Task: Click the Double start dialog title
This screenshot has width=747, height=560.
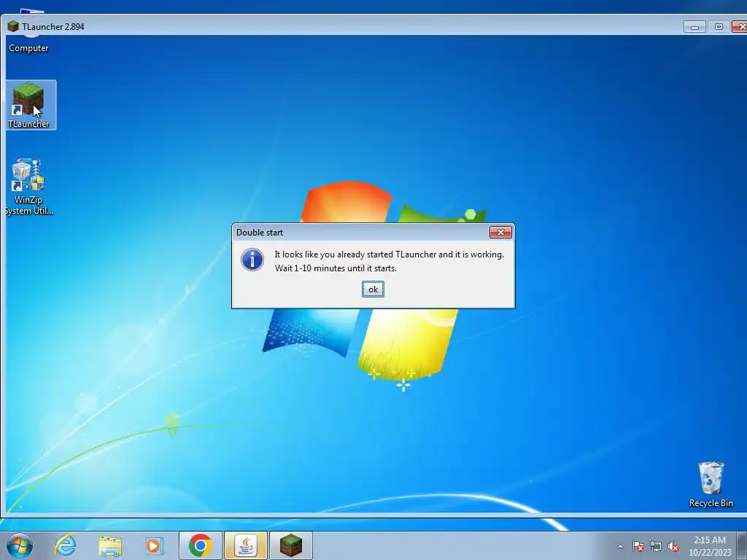Action: 260,233
